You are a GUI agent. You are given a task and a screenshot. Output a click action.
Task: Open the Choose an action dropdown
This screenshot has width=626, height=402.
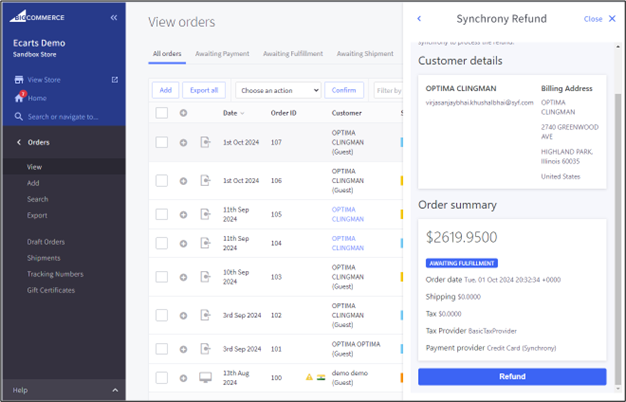pos(278,90)
